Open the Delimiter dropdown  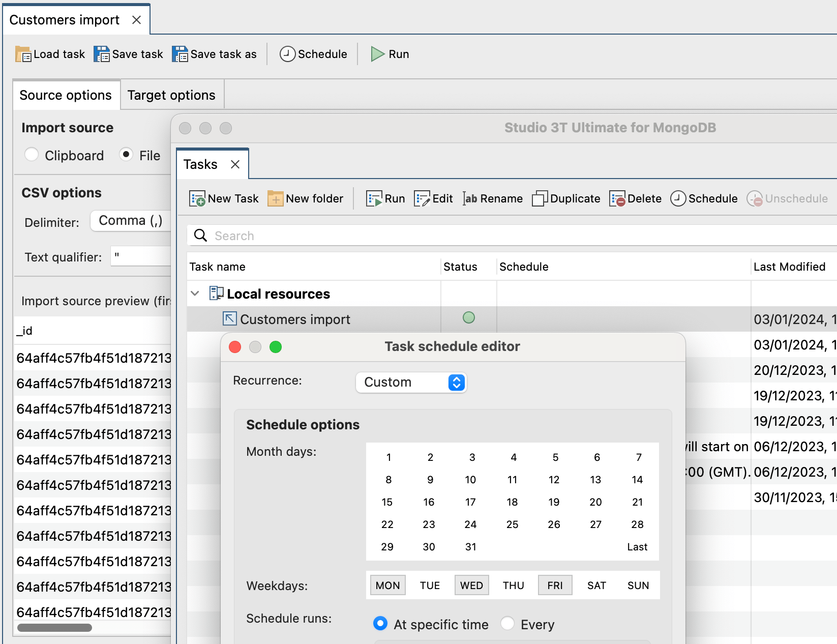[x=131, y=221]
